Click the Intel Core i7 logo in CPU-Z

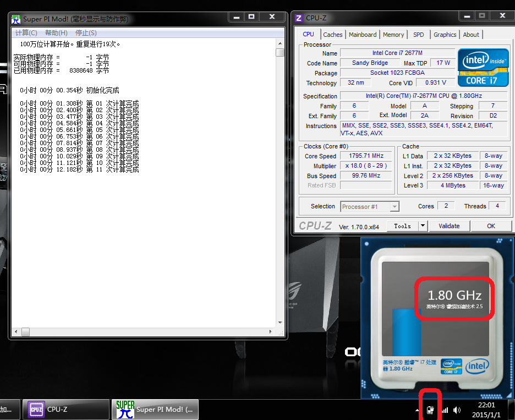tap(483, 68)
